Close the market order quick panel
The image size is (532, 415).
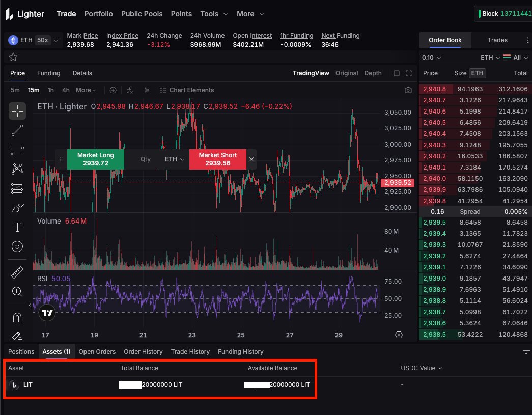click(x=251, y=159)
